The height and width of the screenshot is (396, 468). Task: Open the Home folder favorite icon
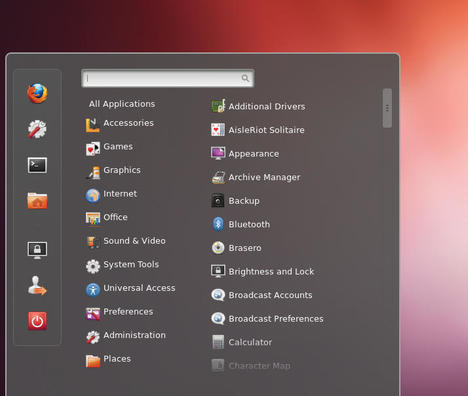[37, 200]
